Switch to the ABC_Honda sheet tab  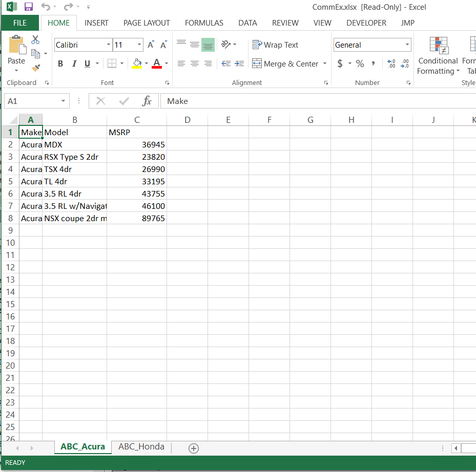coord(141,447)
